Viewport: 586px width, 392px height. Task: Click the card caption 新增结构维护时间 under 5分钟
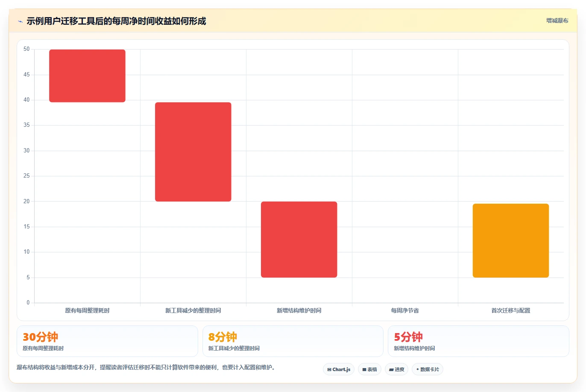414,348
